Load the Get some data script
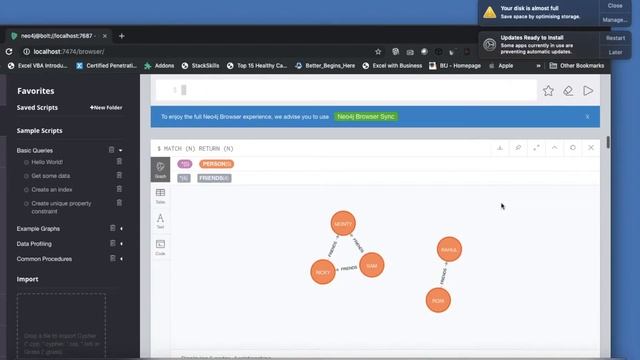This screenshot has width=640, height=360. [51, 176]
